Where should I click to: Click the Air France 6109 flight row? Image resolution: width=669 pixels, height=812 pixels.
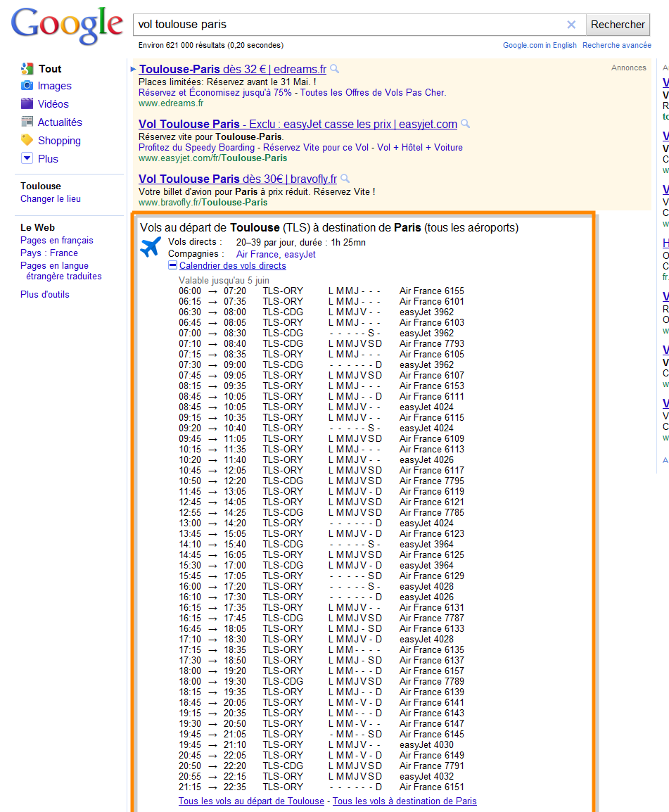321,438
